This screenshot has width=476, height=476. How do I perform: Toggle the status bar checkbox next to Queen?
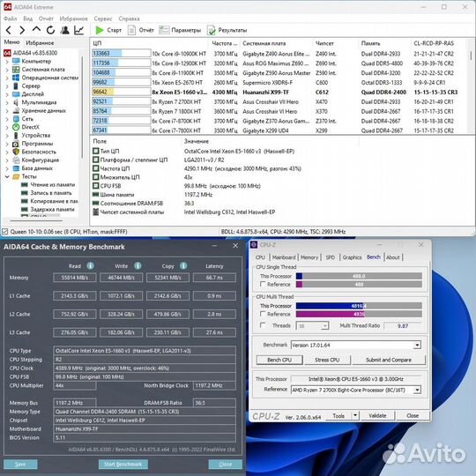(5, 232)
